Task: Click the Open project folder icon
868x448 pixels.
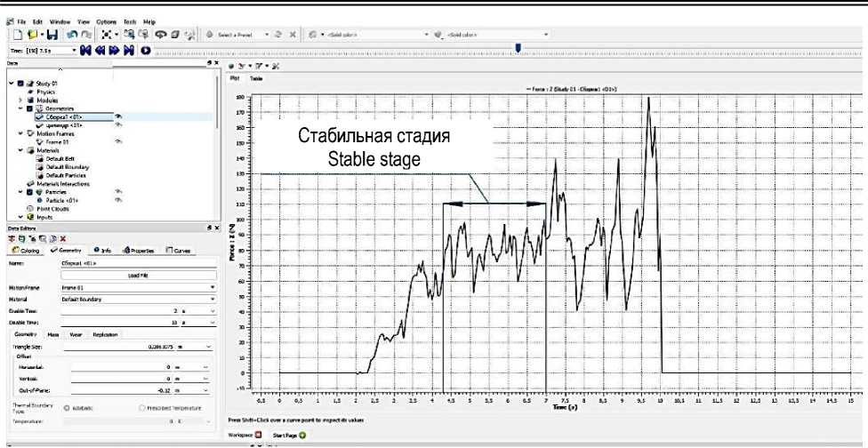Action: 33,35
